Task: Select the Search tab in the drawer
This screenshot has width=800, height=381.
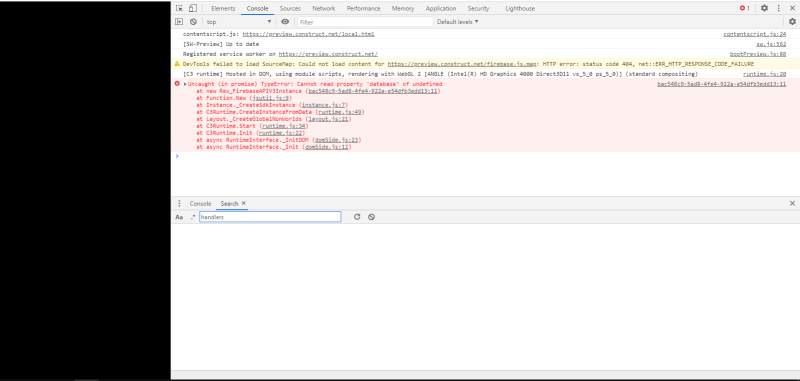Action: (229, 204)
